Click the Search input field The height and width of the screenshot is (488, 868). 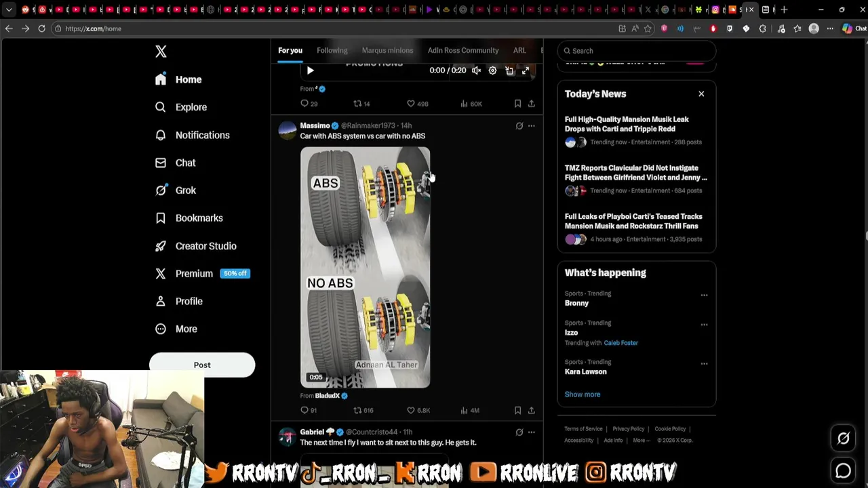[x=637, y=51]
